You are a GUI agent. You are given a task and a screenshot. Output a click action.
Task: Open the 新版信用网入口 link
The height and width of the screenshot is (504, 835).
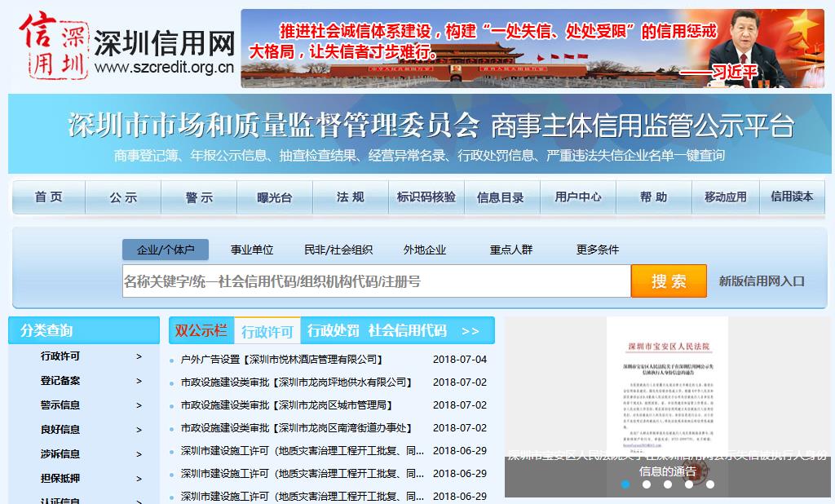tap(762, 281)
